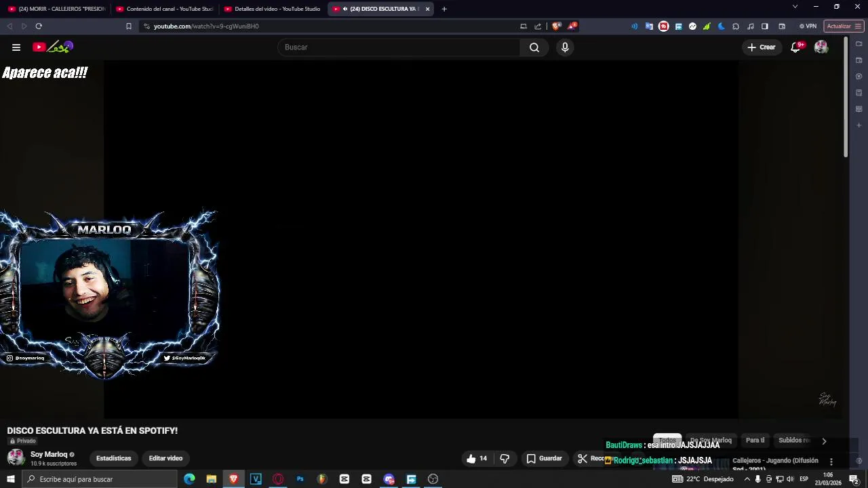Open FL Studio from the taskbar

tap(322, 479)
